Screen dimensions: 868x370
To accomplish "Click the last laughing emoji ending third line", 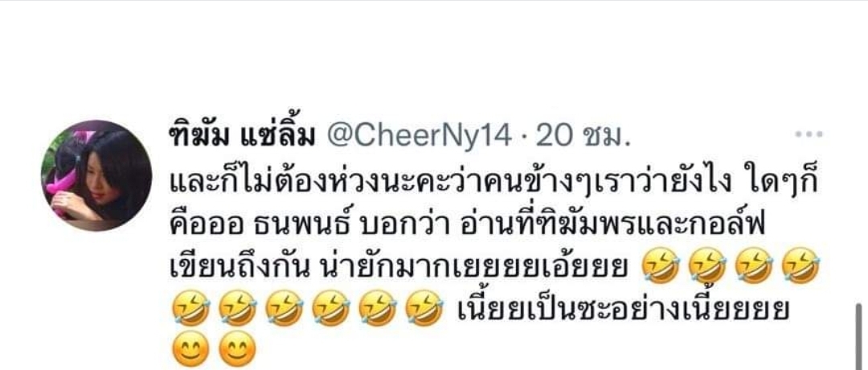I will coord(800,266).
